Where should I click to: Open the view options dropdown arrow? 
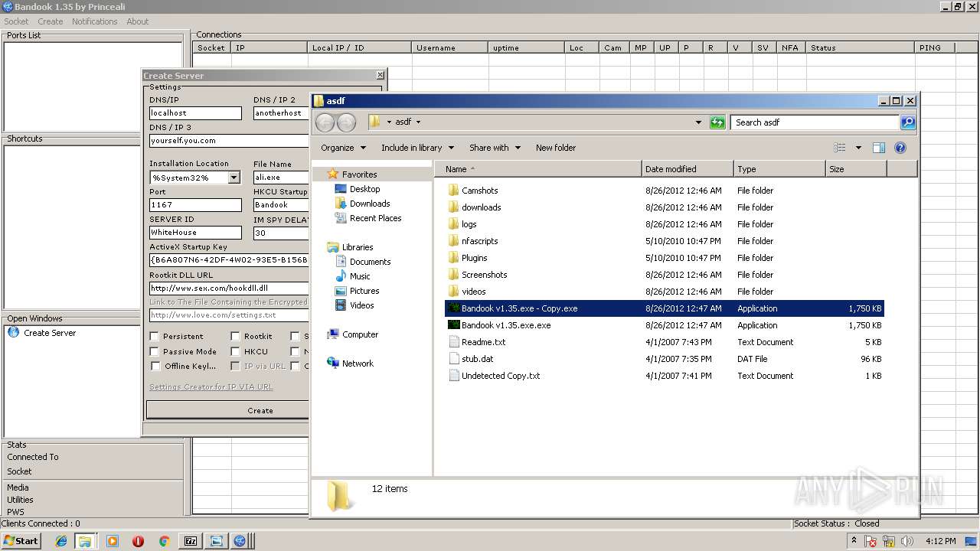(x=858, y=148)
